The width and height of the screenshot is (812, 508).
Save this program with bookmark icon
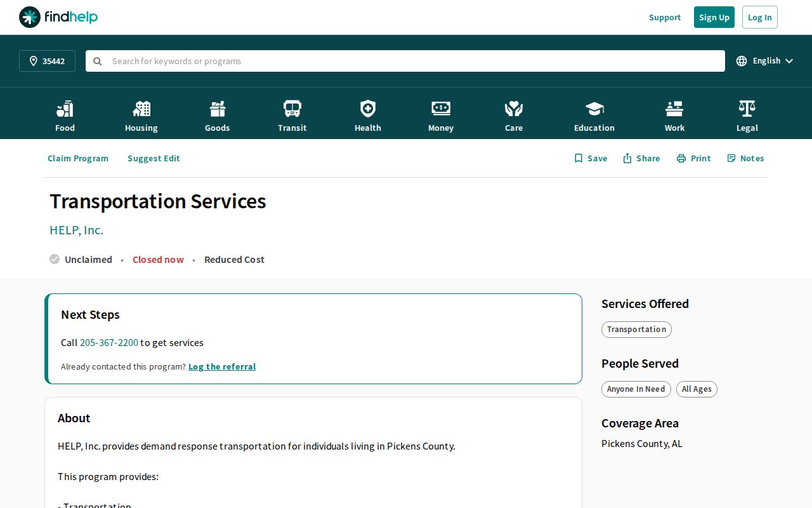591,158
